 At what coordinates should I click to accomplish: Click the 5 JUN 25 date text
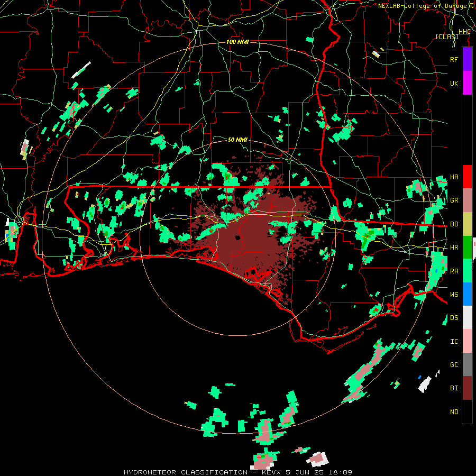(306, 472)
